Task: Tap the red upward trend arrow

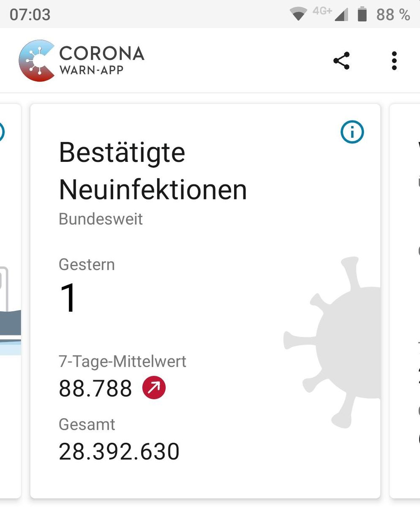Action: click(154, 388)
